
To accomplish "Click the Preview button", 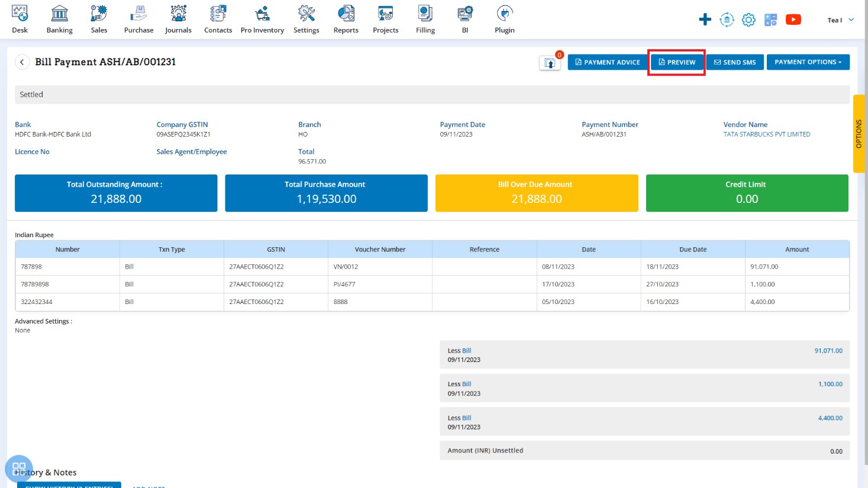I will (x=677, y=62).
